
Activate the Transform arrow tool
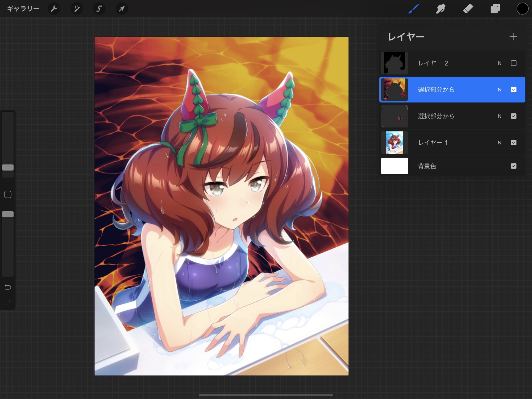122,9
